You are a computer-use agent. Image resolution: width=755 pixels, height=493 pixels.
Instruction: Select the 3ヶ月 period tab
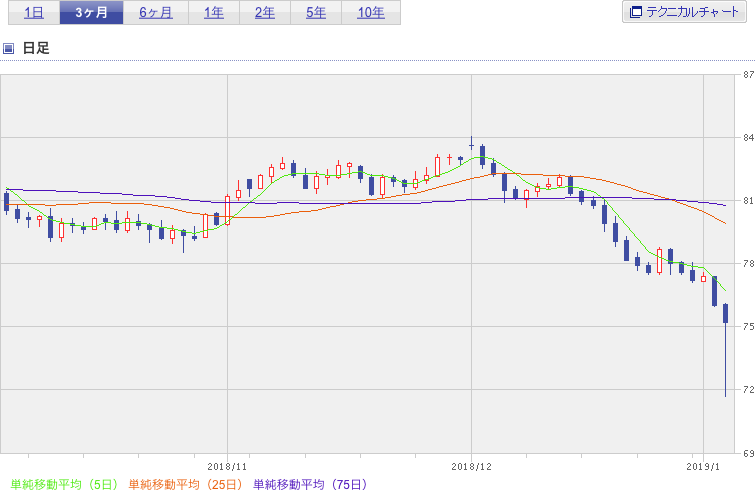point(91,13)
